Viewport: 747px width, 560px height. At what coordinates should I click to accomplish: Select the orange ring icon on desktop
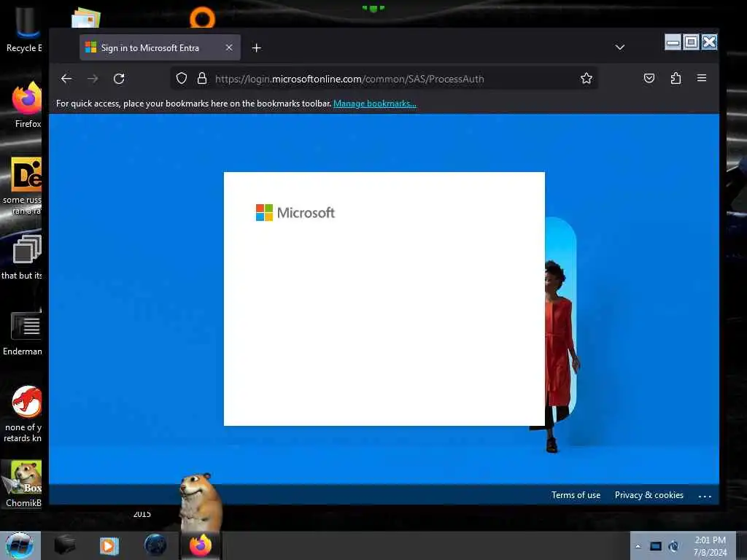(x=203, y=17)
